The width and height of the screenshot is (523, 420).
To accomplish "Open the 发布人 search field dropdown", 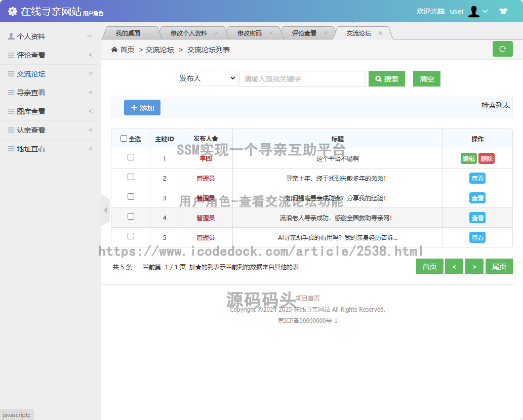I will [207, 78].
